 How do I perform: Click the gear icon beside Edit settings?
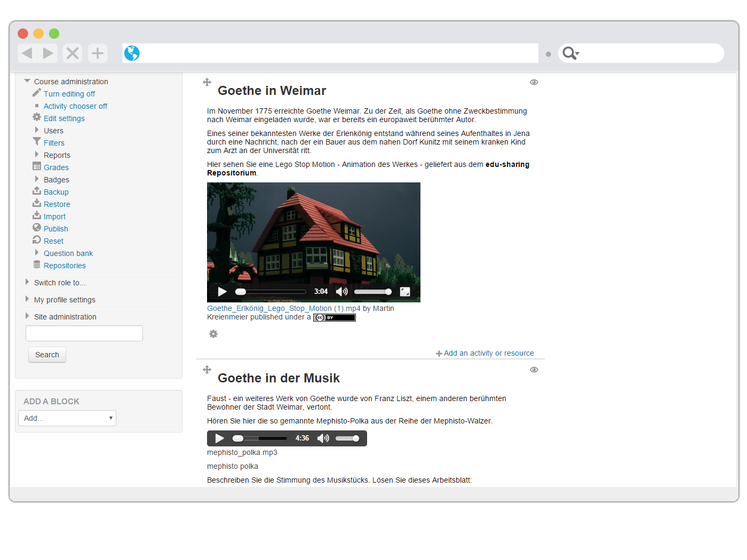click(37, 117)
